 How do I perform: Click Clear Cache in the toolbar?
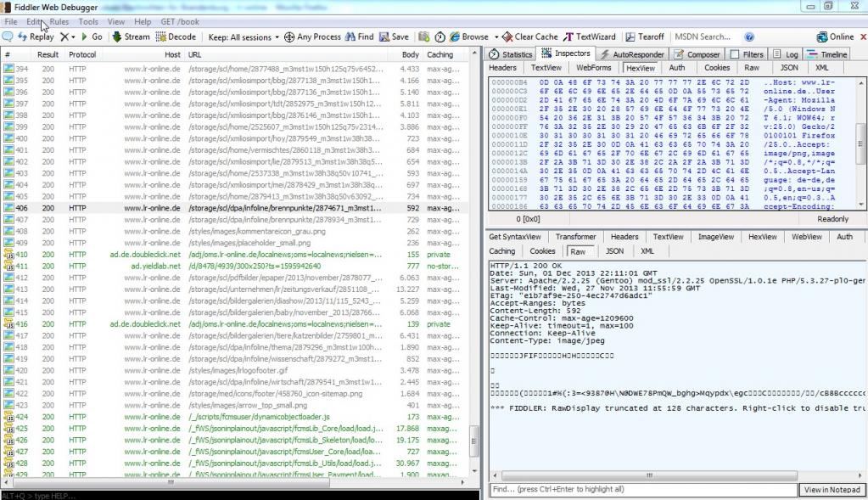coord(529,37)
